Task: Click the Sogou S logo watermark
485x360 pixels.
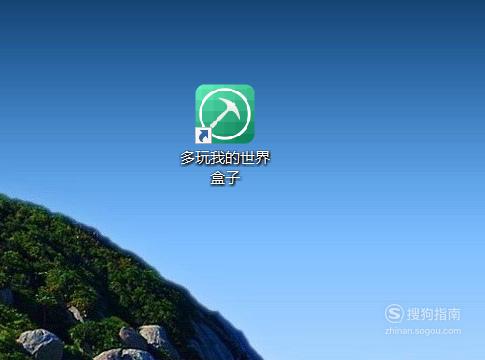Action: click(x=394, y=313)
